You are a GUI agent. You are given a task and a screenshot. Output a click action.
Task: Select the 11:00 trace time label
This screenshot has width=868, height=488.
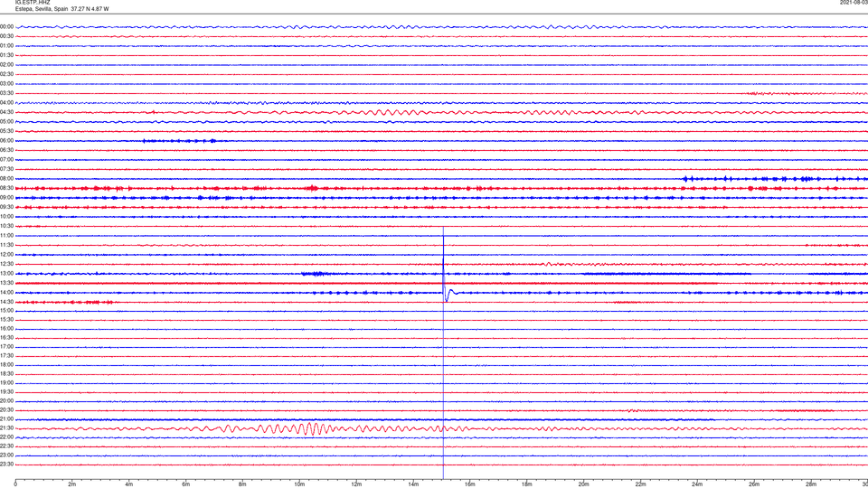(6, 236)
